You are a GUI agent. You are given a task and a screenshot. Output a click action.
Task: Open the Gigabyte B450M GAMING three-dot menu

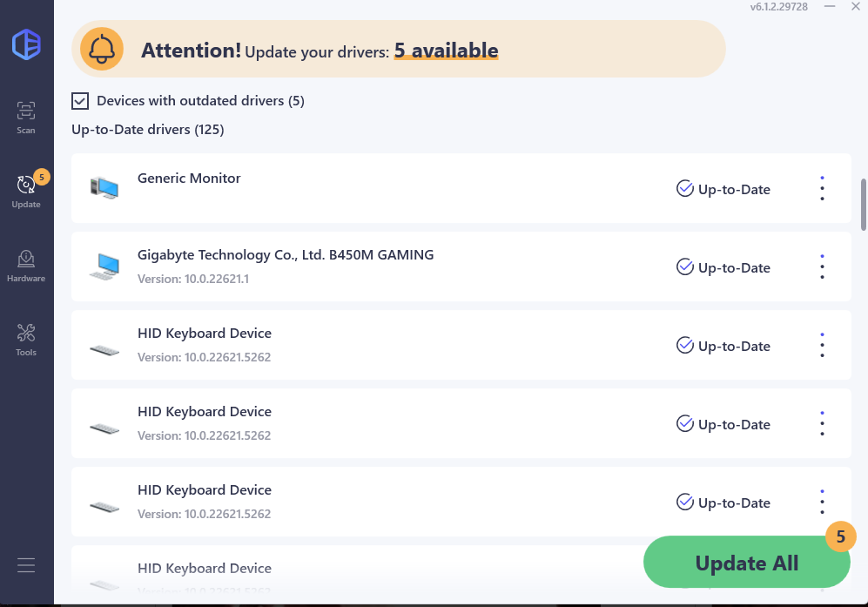pos(822,267)
